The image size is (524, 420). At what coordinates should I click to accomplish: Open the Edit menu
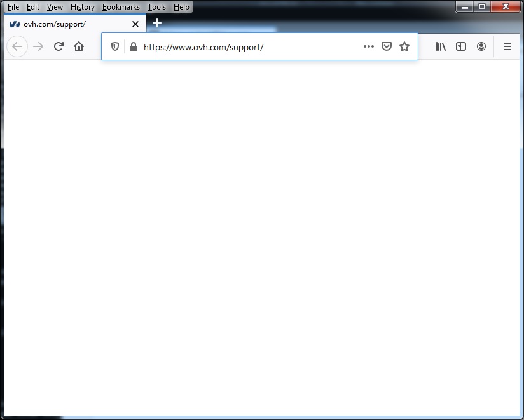[x=33, y=7]
